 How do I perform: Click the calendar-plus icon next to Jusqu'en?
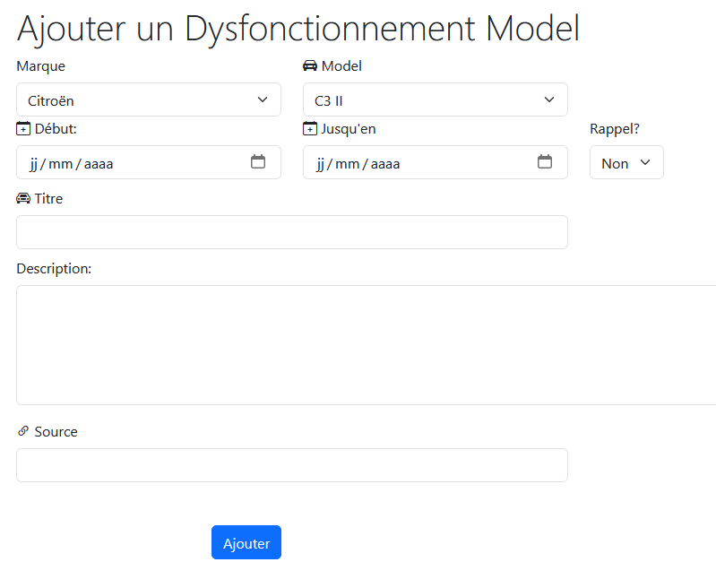(310, 129)
